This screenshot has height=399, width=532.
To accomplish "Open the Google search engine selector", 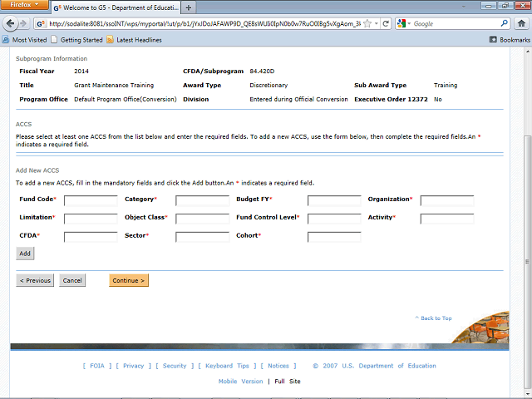I will pyautogui.click(x=404, y=23).
